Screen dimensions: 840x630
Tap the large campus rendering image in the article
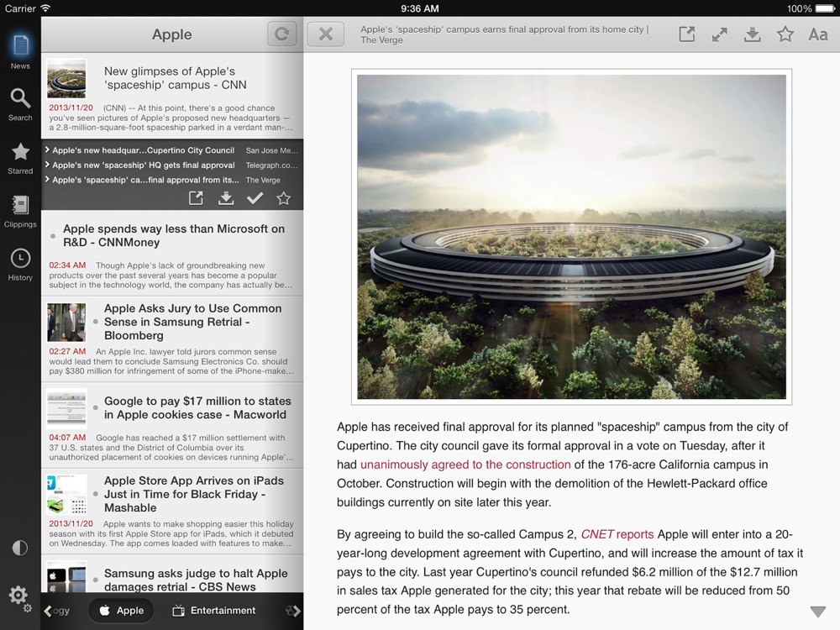571,237
